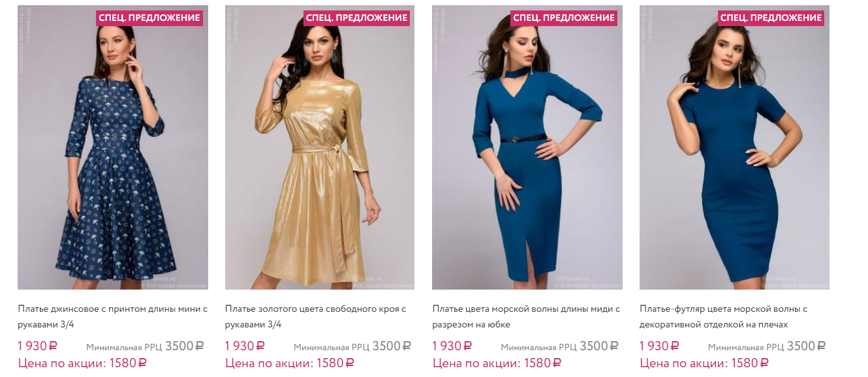868x377 pixels.
Task: Click the special offer badge on teal midi dress
Action: [564, 18]
